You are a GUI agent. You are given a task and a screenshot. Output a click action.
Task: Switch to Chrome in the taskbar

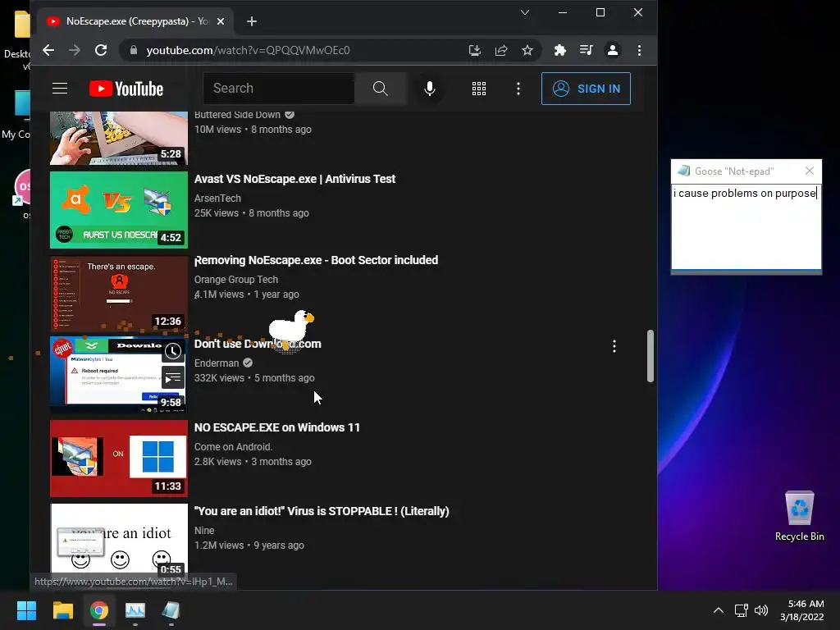tap(99, 610)
